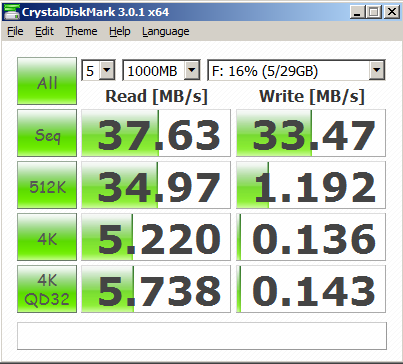
Task: Start the 4K random test
Action: click(x=47, y=237)
